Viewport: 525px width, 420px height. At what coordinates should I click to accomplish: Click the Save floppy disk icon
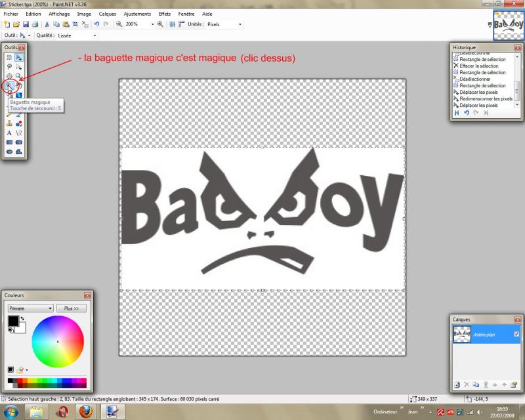pyautogui.click(x=26, y=24)
